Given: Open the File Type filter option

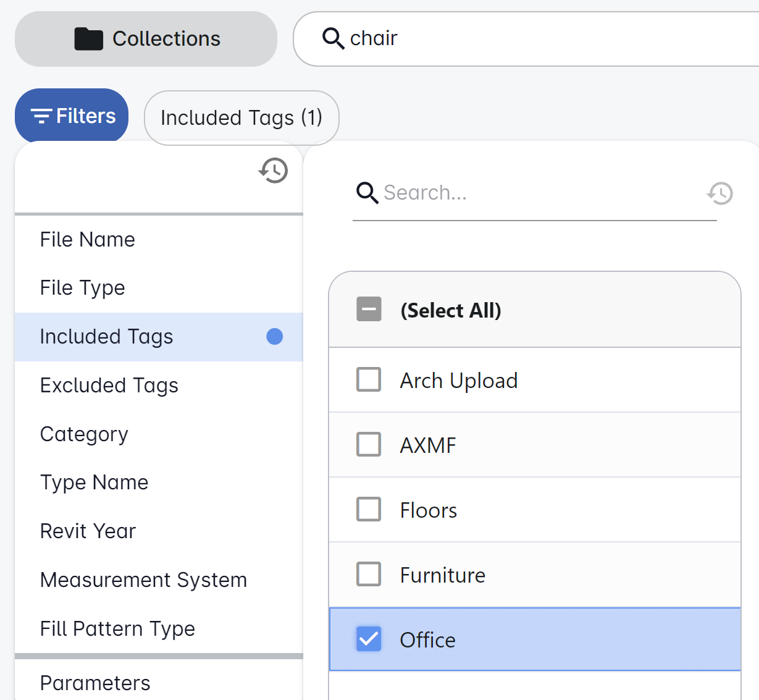Looking at the screenshot, I should coord(83,288).
